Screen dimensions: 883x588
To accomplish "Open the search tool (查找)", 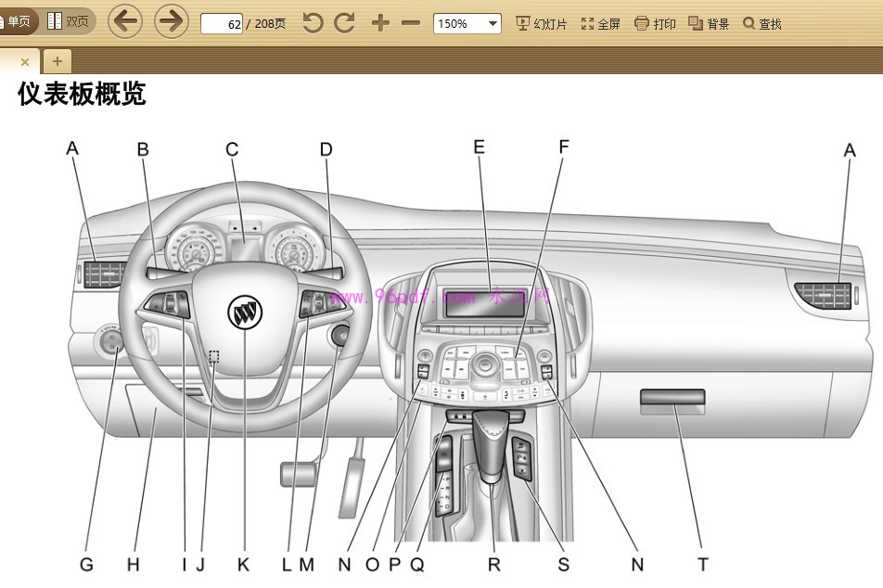I will click(762, 24).
